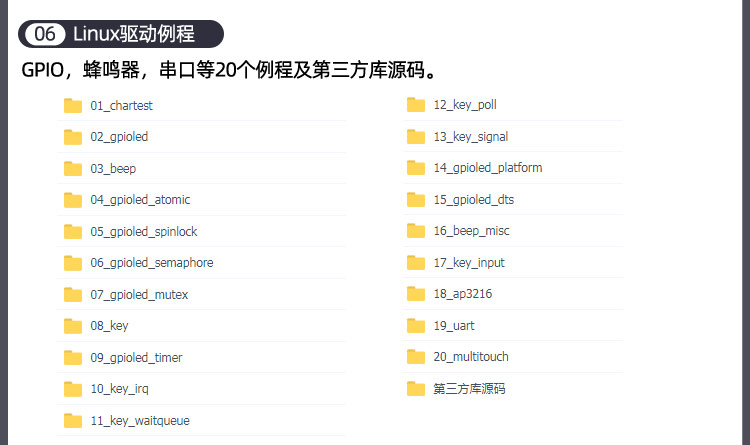Select the 07_gpioled_mutex entry
Viewport: 750px width, 445px height.
pos(139,295)
